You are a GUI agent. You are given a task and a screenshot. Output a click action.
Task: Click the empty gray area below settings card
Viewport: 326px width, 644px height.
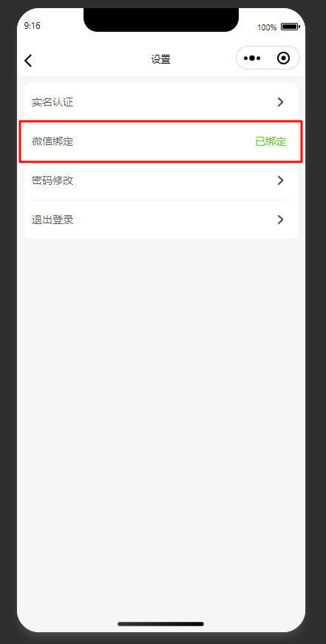pyautogui.click(x=161, y=410)
